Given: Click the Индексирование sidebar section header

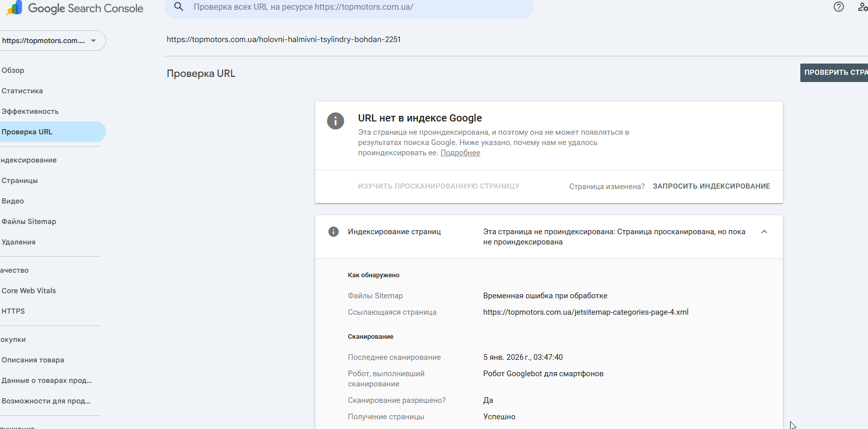Looking at the screenshot, I should tap(29, 160).
